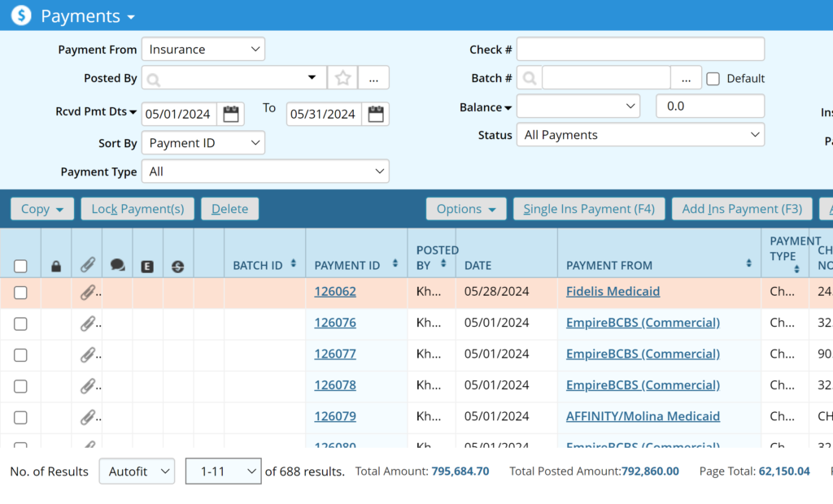Select the checkbox for payment 126076 row
Image resolution: width=833 pixels, height=504 pixels.
[x=21, y=324]
